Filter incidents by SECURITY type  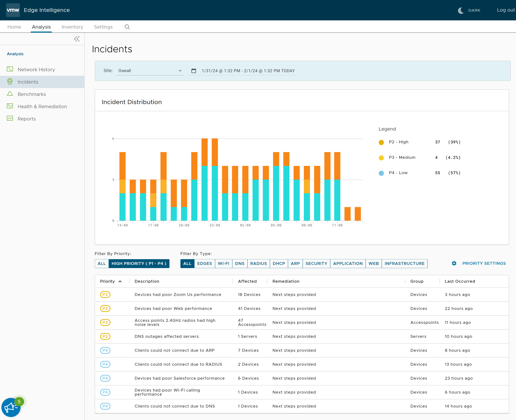316,263
